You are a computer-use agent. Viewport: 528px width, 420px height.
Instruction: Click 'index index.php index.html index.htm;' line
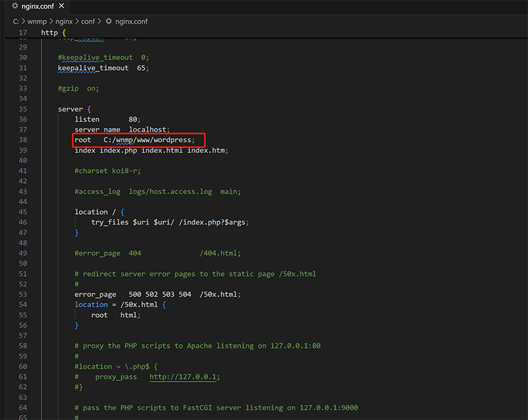[x=151, y=150]
